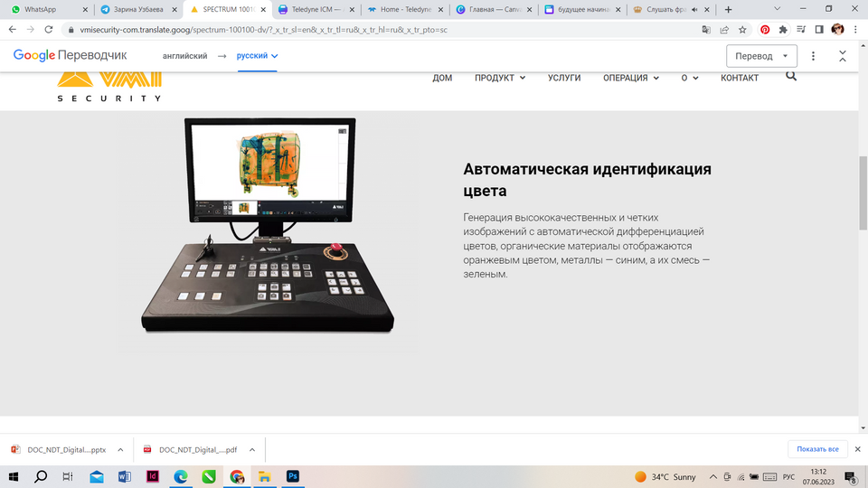
Task: Expand the ПРОДУКТ dropdown menu
Action: (500, 78)
